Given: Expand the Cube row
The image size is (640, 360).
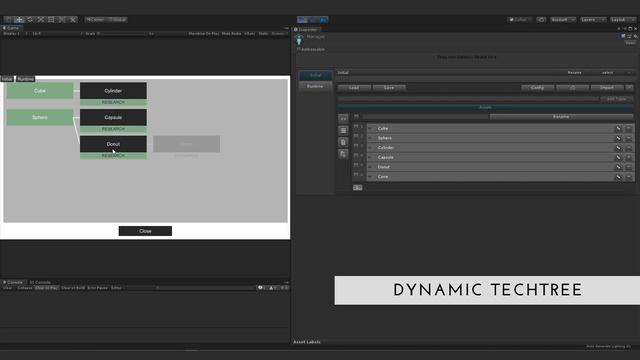Looking at the screenshot, I should [x=370, y=129].
